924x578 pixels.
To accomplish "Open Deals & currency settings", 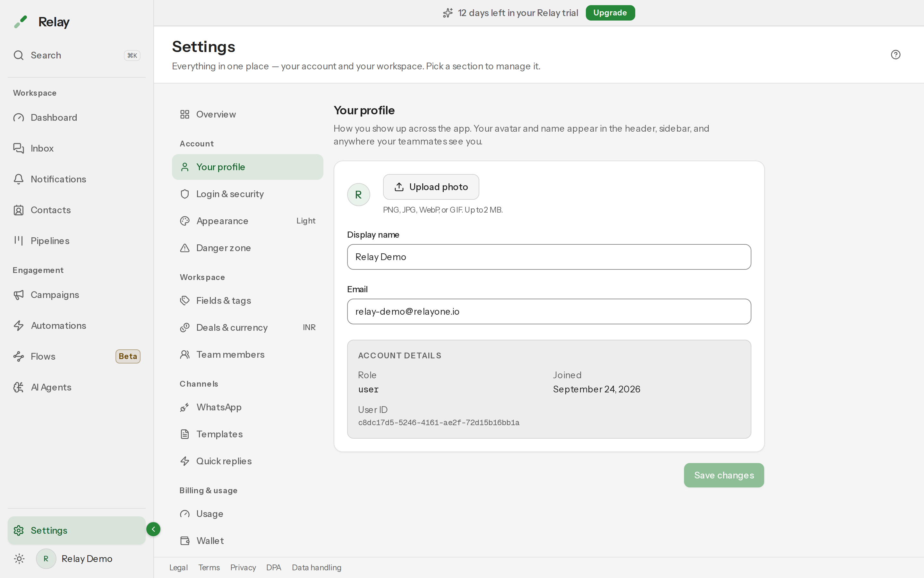I will tap(247, 328).
